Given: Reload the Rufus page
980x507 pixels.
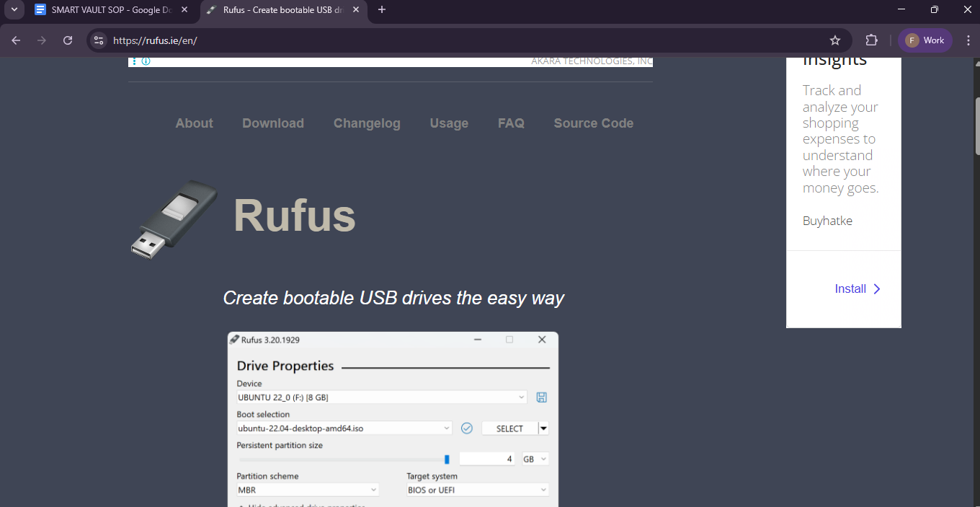Looking at the screenshot, I should pos(67,40).
